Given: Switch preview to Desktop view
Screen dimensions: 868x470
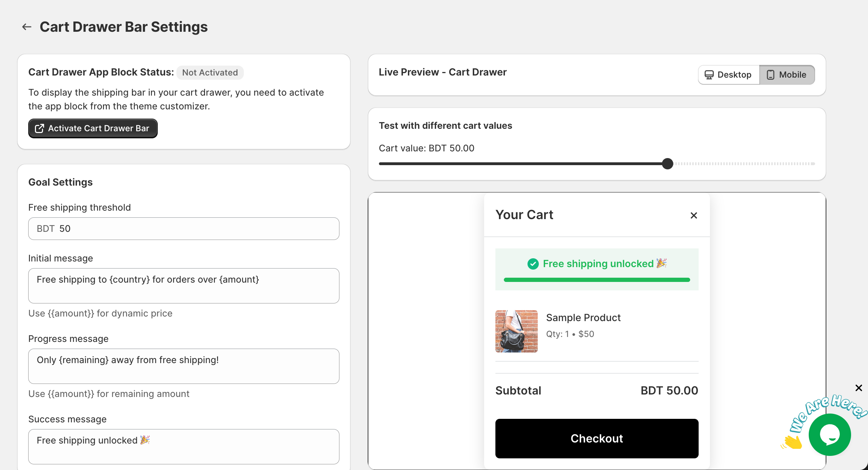Looking at the screenshot, I should (x=729, y=75).
